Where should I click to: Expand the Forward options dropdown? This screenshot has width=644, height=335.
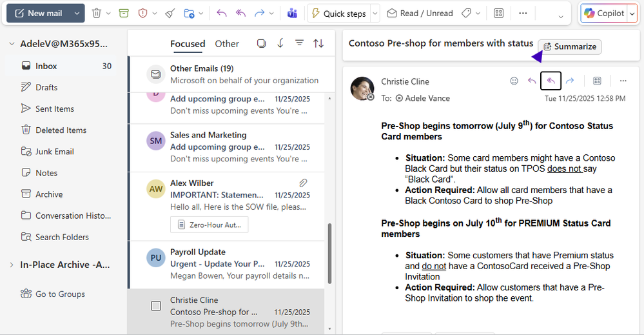pyautogui.click(x=271, y=14)
